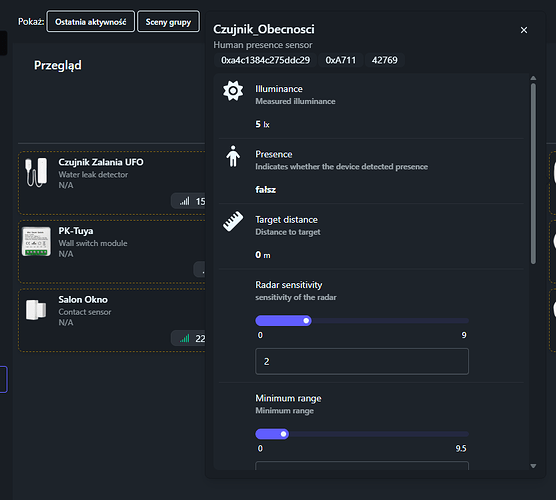The image size is (556, 500).
Task: Click the Minimum range slider handle
Action: coord(283,434)
